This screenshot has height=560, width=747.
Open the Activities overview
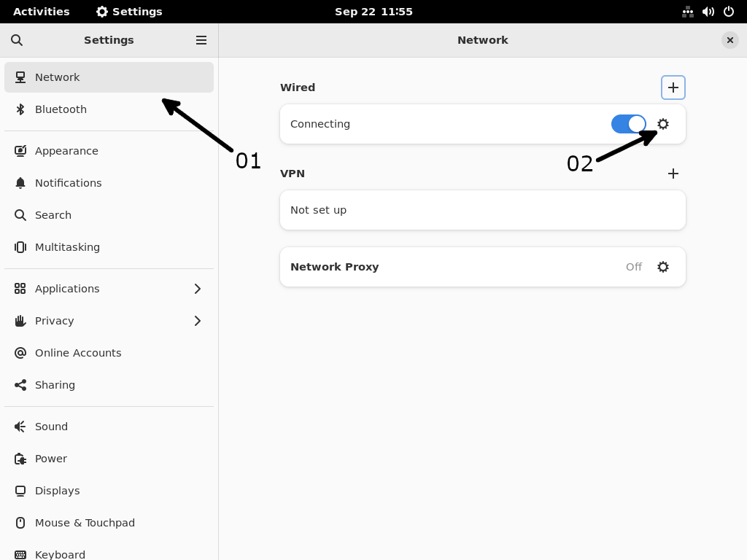pos(41,11)
